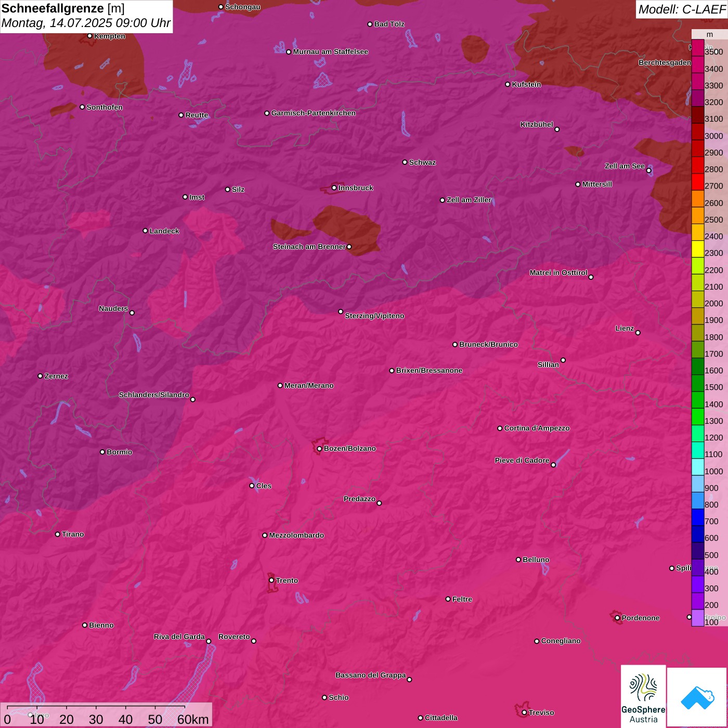Click the blue swatch between 700 and 800
728x728 pixels.
pyautogui.click(x=697, y=517)
